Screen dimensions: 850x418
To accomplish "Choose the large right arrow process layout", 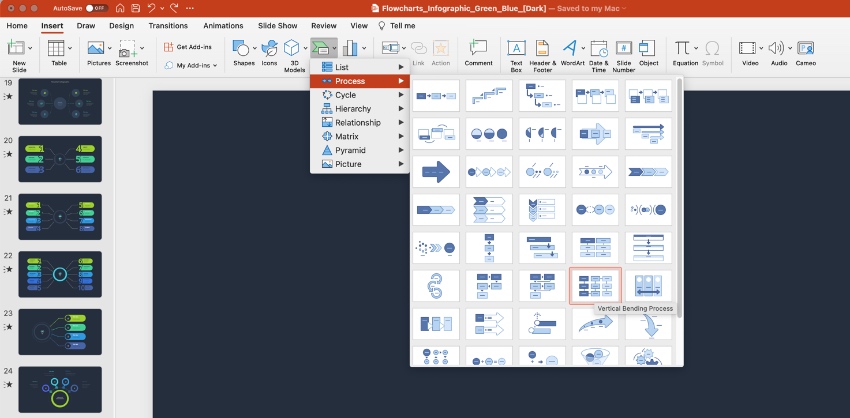I will coord(436,172).
